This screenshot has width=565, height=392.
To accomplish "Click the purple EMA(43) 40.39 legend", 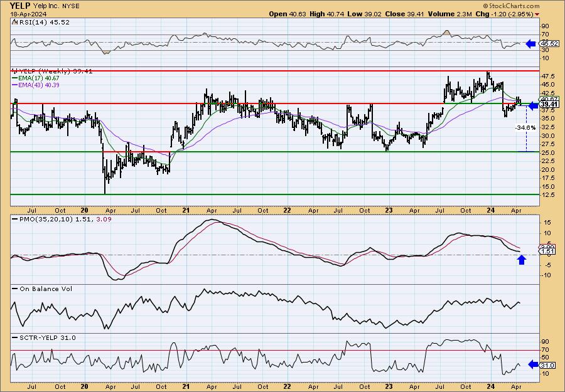I will click(36, 85).
